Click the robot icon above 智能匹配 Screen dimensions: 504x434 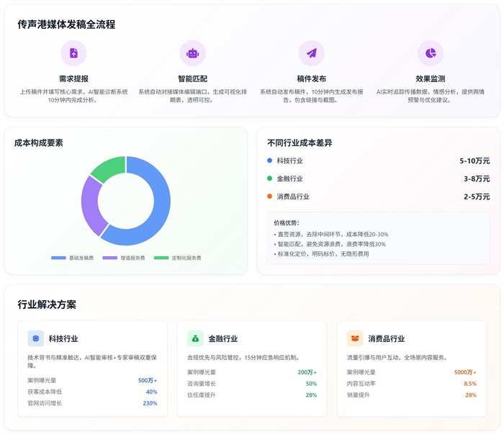(192, 53)
